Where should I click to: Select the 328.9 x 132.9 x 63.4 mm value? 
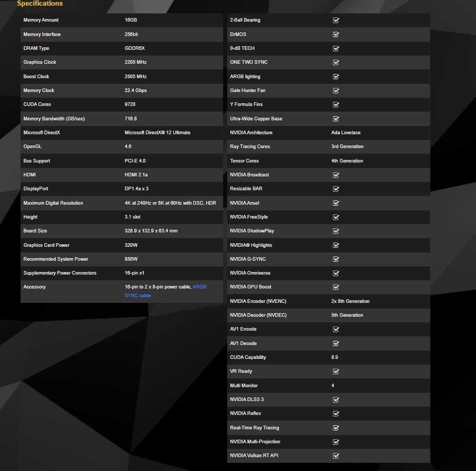coord(151,231)
